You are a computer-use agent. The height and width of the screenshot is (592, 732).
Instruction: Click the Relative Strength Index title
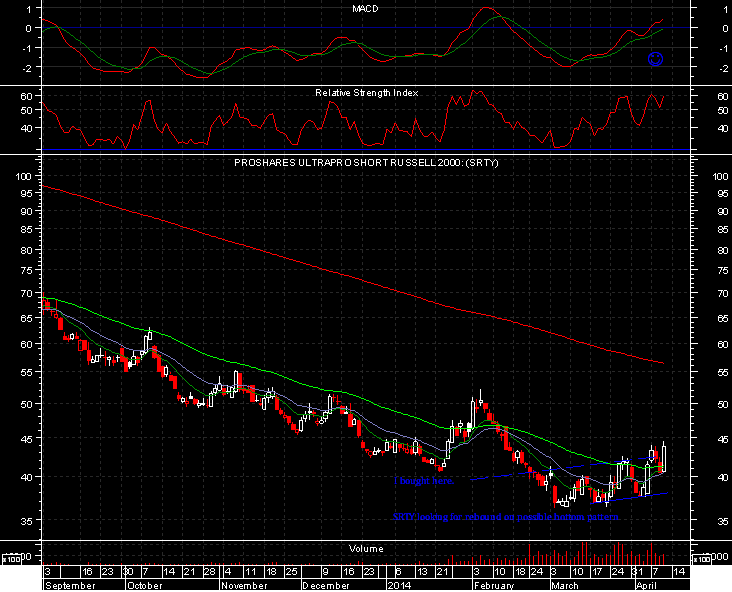pos(366,93)
